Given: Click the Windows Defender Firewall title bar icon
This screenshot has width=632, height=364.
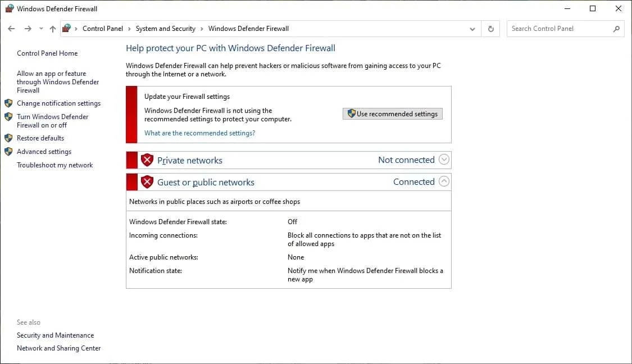Looking at the screenshot, I should 10,8.
